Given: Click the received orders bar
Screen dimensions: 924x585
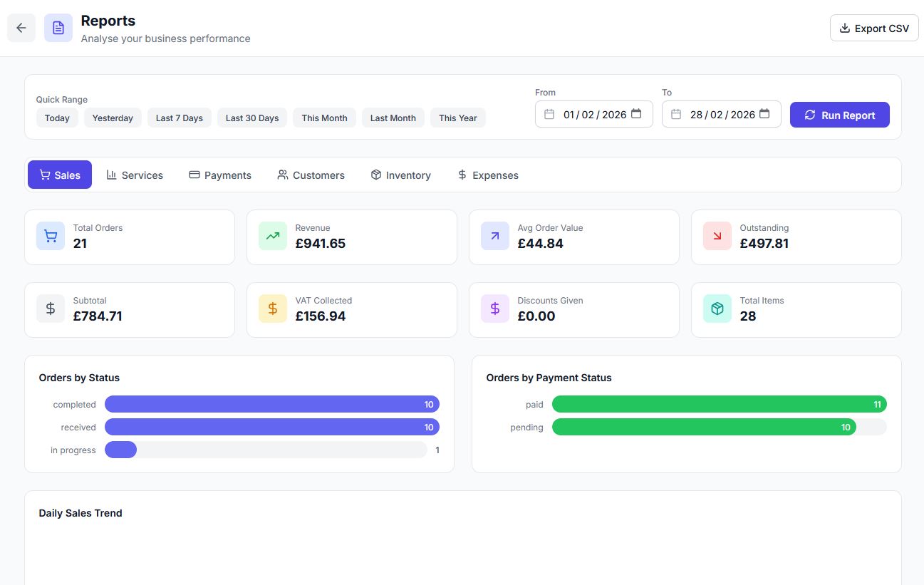Looking at the screenshot, I should [272, 427].
